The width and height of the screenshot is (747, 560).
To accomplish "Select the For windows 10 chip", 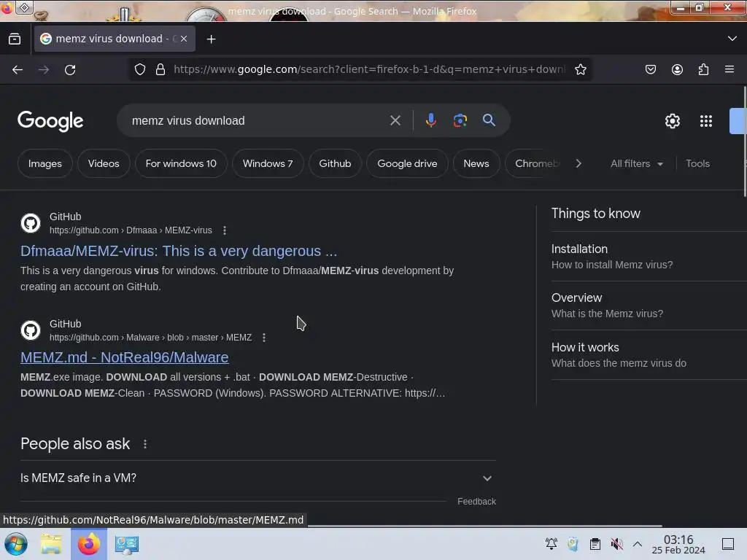I will (x=181, y=163).
